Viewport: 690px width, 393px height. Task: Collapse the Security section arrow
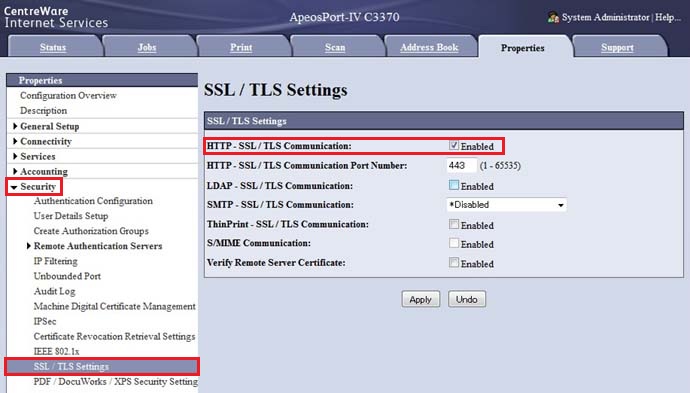pos(14,187)
